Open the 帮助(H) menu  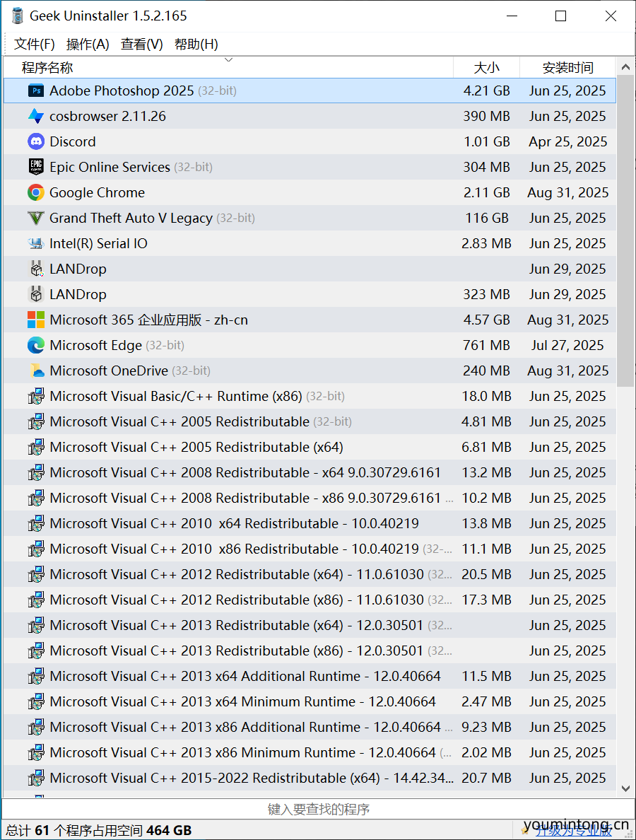tap(196, 44)
